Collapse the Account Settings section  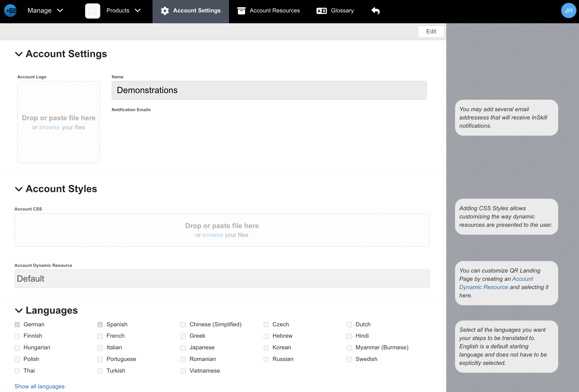tap(19, 54)
